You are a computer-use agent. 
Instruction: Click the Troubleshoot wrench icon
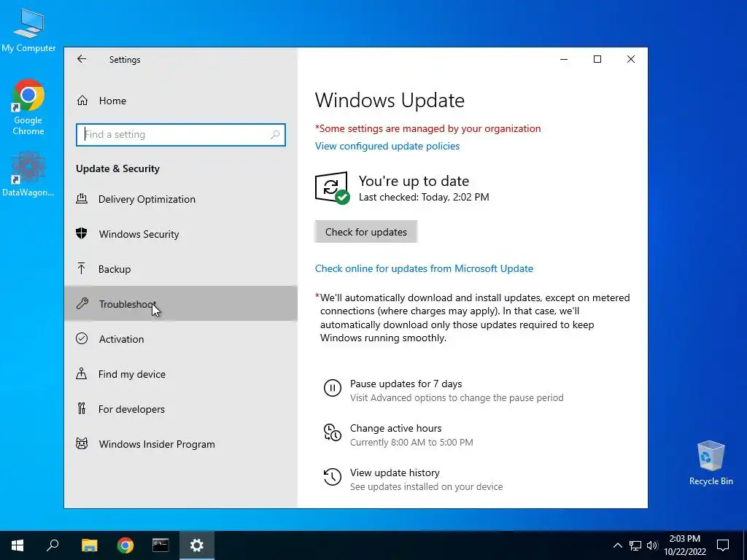[x=82, y=303]
